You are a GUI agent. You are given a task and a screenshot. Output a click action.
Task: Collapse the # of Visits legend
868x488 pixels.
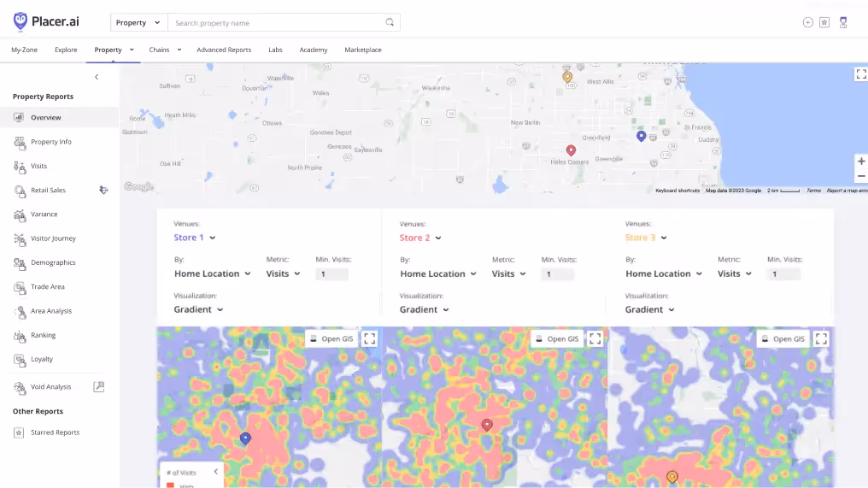tap(216, 472)
